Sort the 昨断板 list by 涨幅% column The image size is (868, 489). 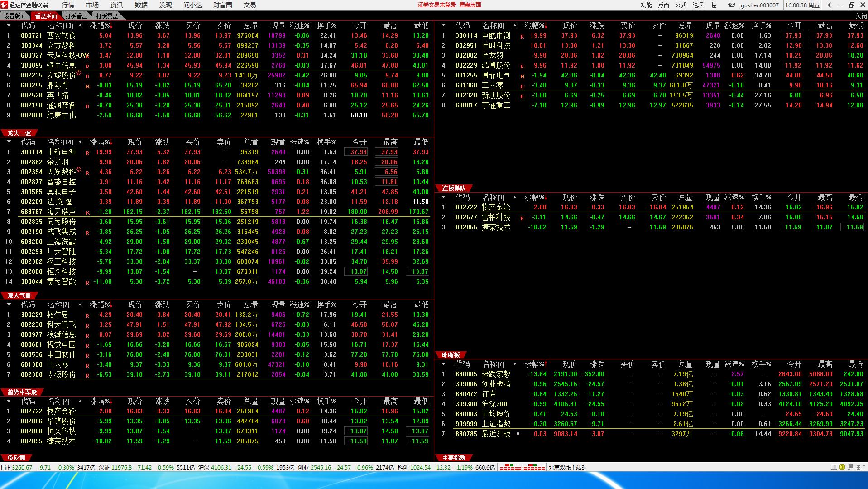536,364
